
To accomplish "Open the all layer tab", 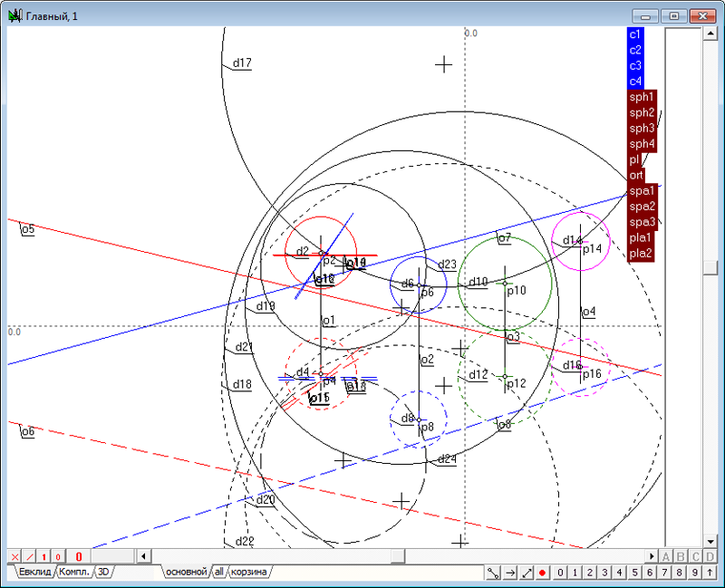I will click(219, 573).
